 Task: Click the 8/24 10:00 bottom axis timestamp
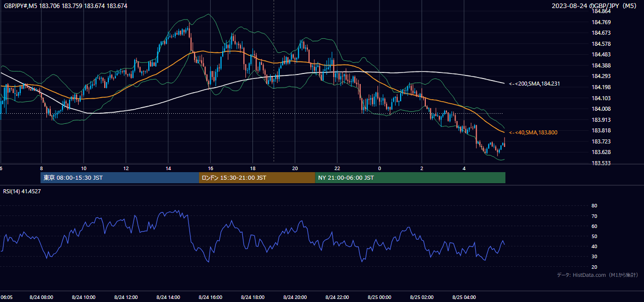tap(84, 297)
